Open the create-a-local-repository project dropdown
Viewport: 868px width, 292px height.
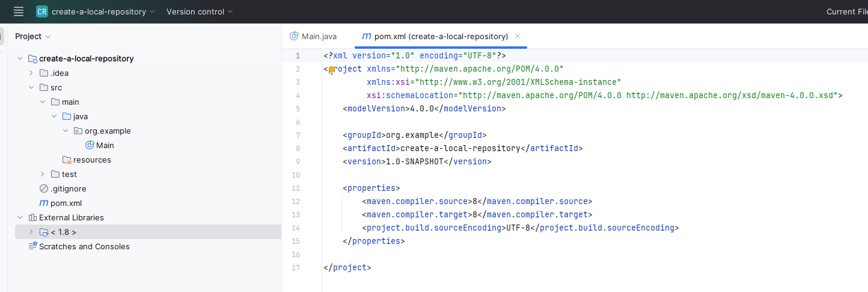(x=103, y=11)
